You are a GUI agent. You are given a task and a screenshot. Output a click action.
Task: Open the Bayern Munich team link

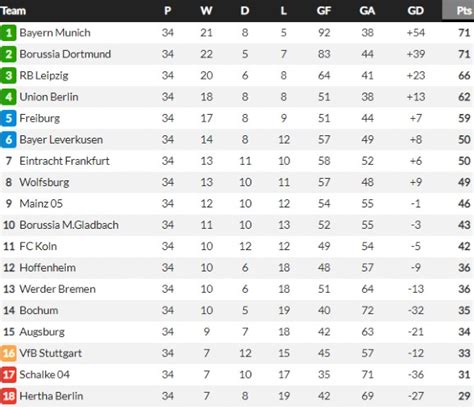point(55,33)
